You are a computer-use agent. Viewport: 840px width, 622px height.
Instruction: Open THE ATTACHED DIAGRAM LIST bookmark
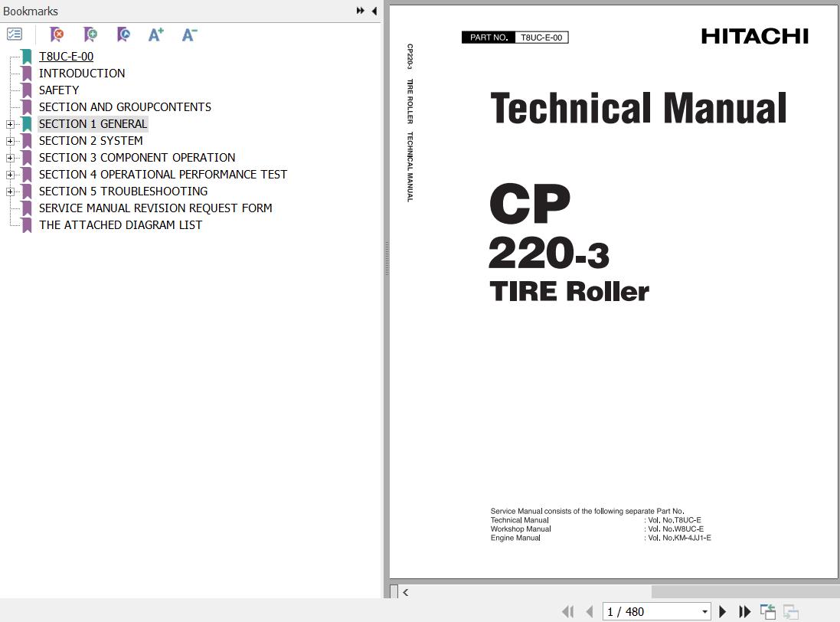pyautogui.click(x=120, y=225)
